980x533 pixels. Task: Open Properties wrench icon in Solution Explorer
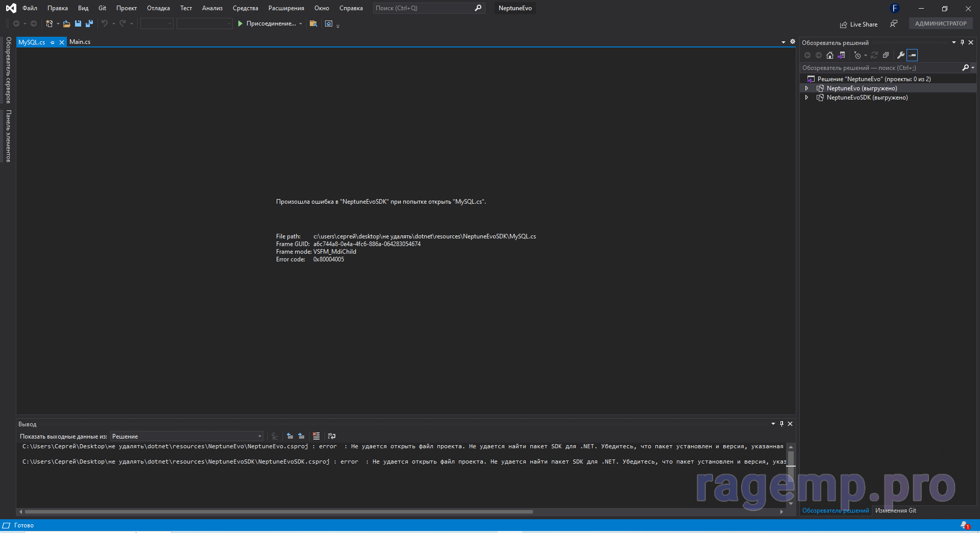pyautogui.click(x=901, y=55)
